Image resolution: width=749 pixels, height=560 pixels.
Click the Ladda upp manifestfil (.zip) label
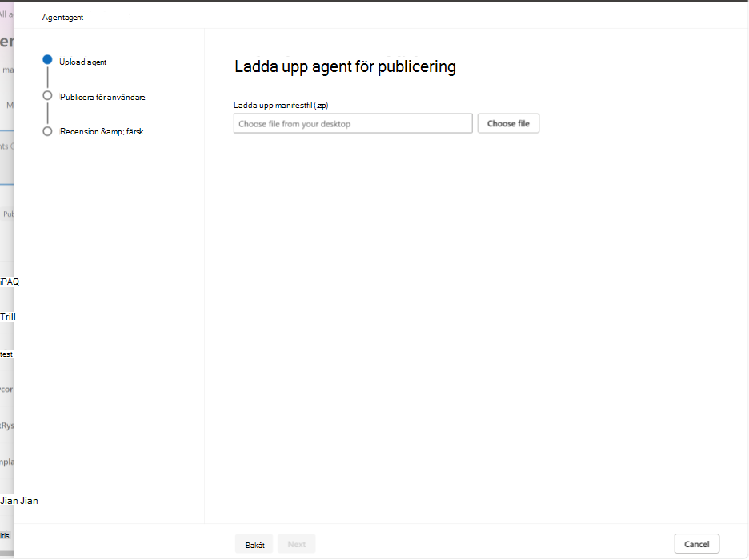(281, 105)
